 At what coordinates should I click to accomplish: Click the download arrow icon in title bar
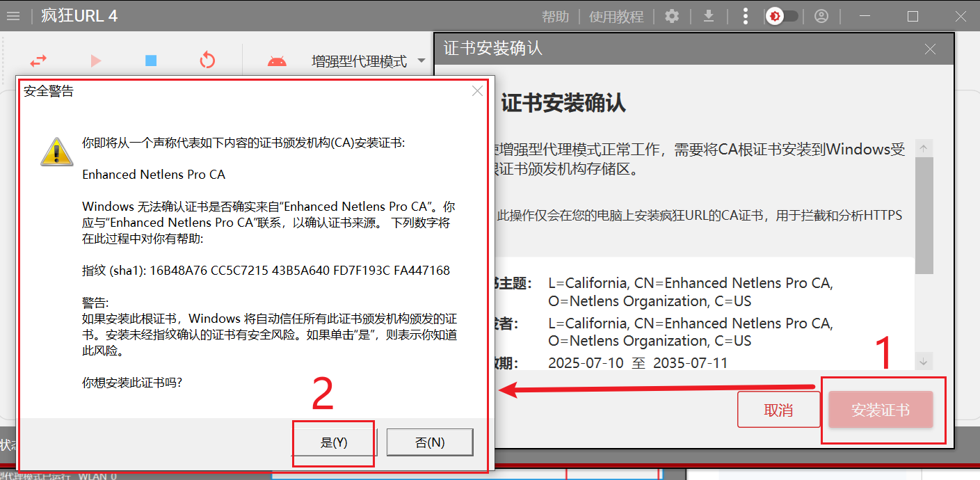(709, 16)
